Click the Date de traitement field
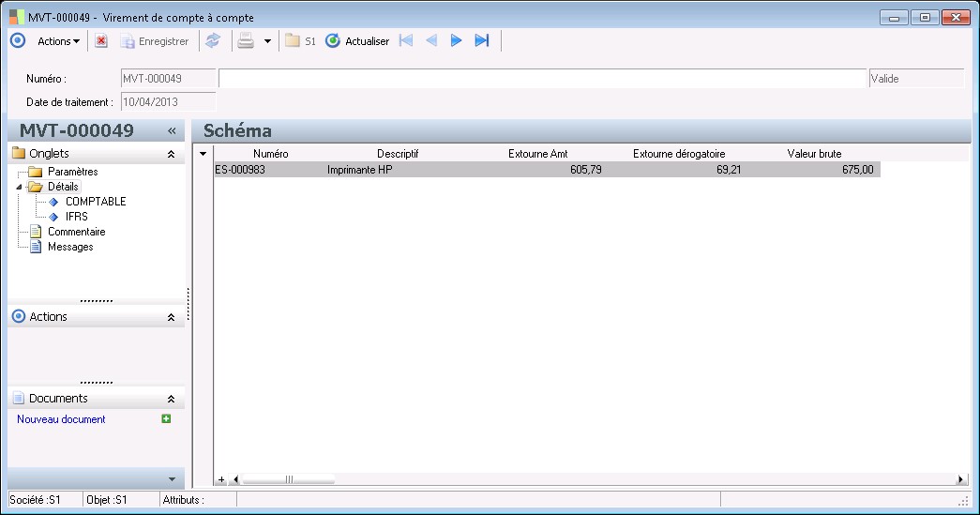 click(168, 102)
